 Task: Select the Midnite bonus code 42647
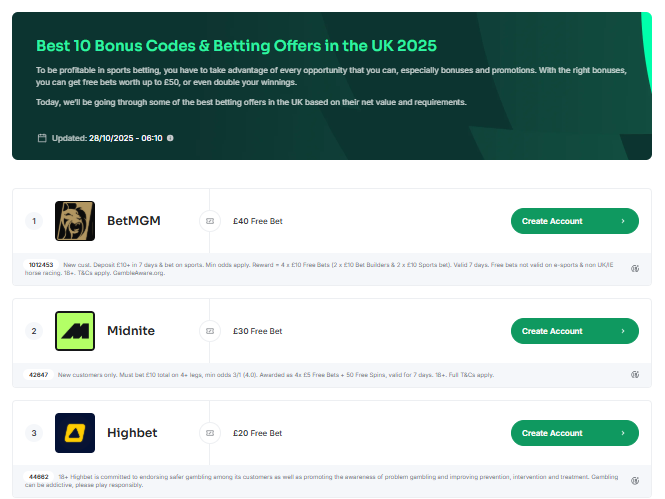coord(39,375)
